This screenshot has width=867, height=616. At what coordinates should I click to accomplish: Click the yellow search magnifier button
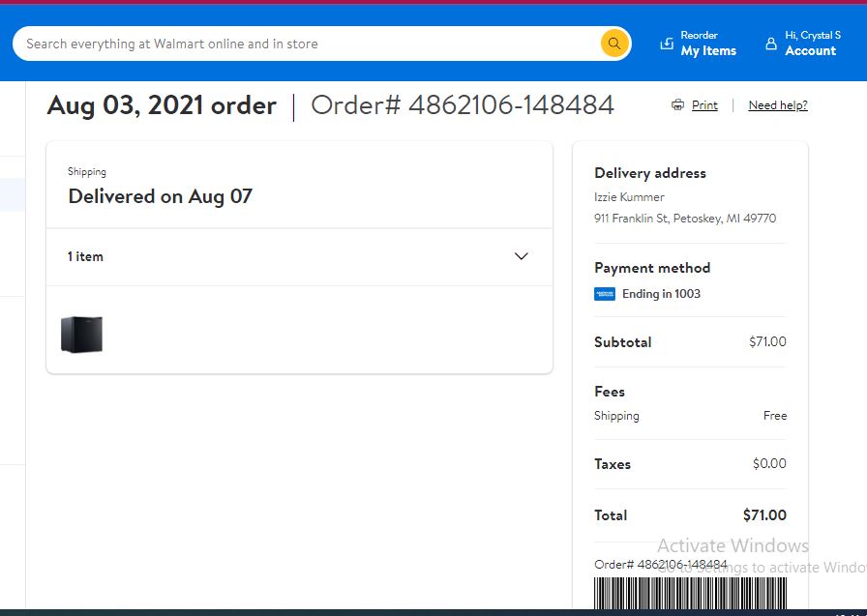tap(614, 44)
